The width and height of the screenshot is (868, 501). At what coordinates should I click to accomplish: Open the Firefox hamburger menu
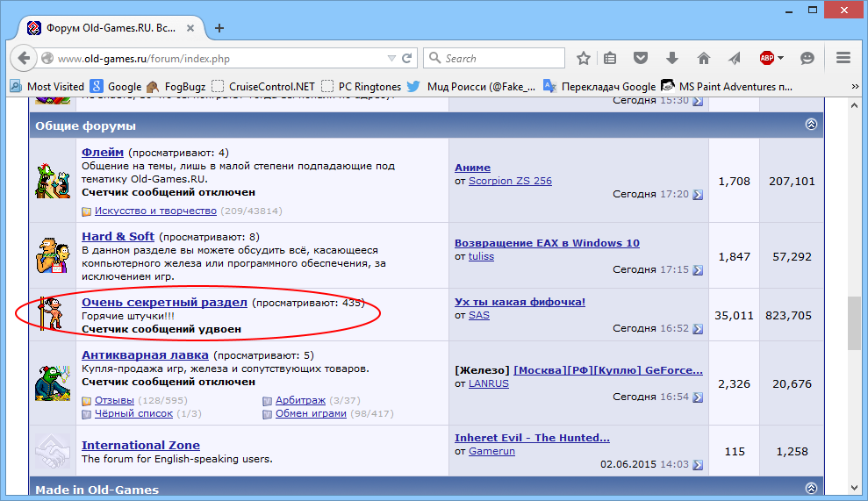coord(843,58)
